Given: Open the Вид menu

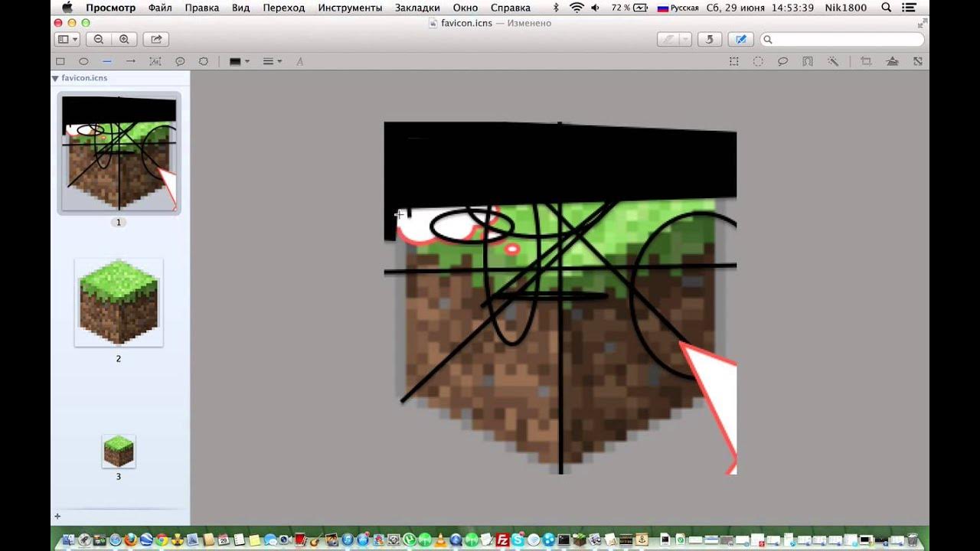Looking at the screenshot, I should click(x=240, y=8).
